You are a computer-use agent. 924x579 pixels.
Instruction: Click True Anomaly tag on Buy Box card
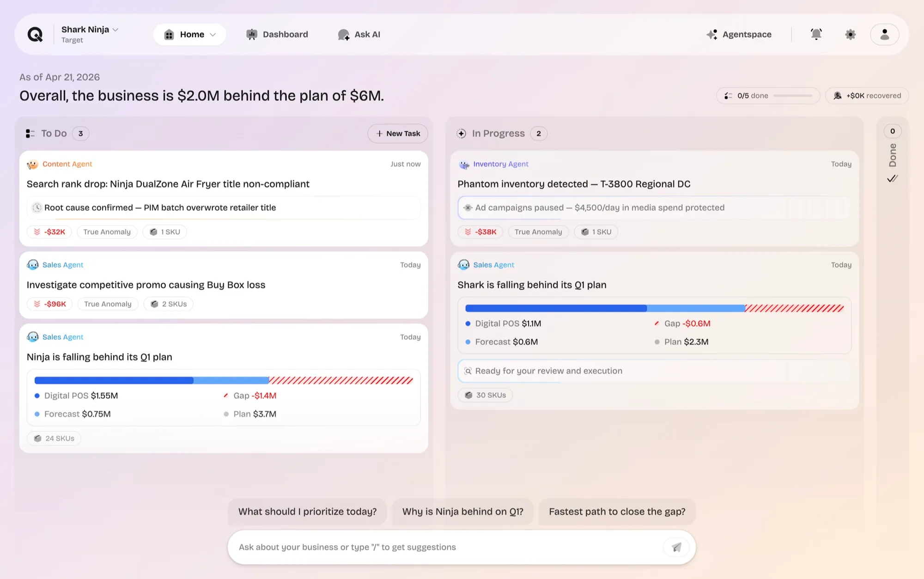click(x=108, y=304)
